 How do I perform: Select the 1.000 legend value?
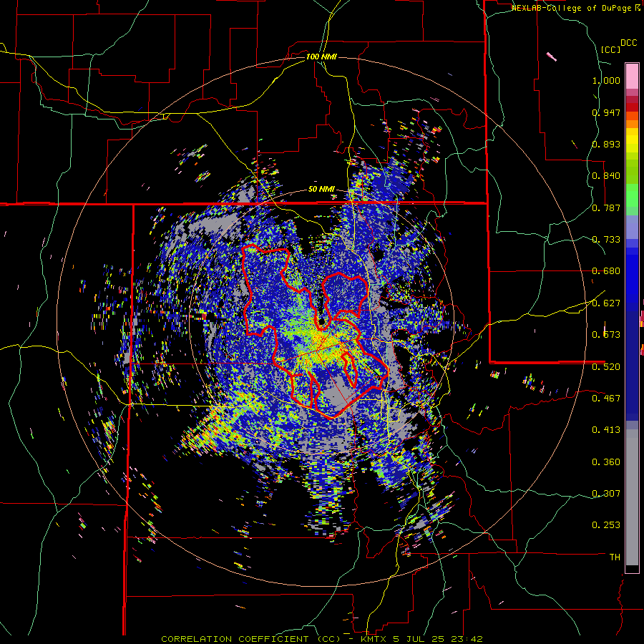point(606,80)
